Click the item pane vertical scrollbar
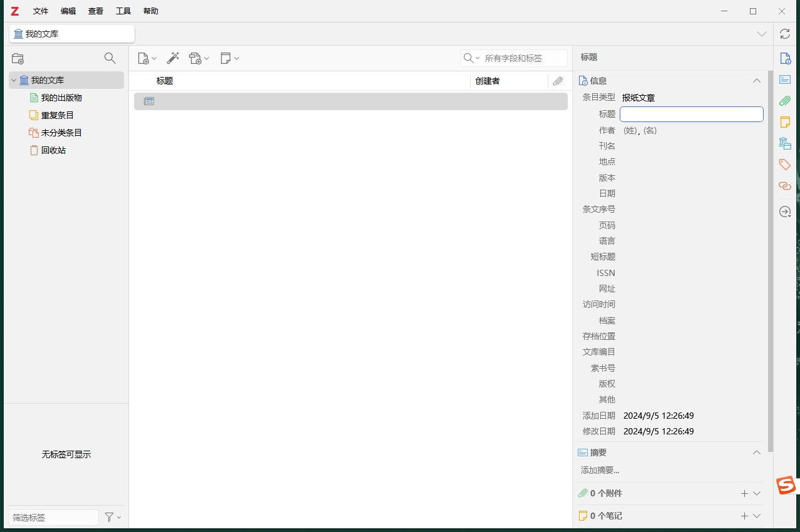 tap(771, 262)
